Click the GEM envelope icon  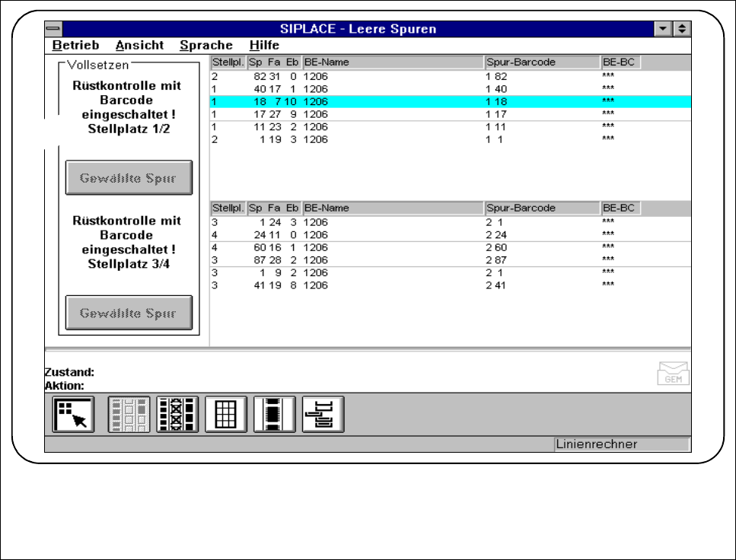(673, 374)
